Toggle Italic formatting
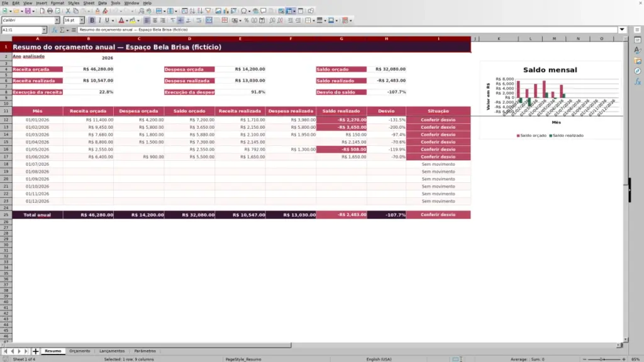This screenshot has width=644, height=362. point(99,21)
